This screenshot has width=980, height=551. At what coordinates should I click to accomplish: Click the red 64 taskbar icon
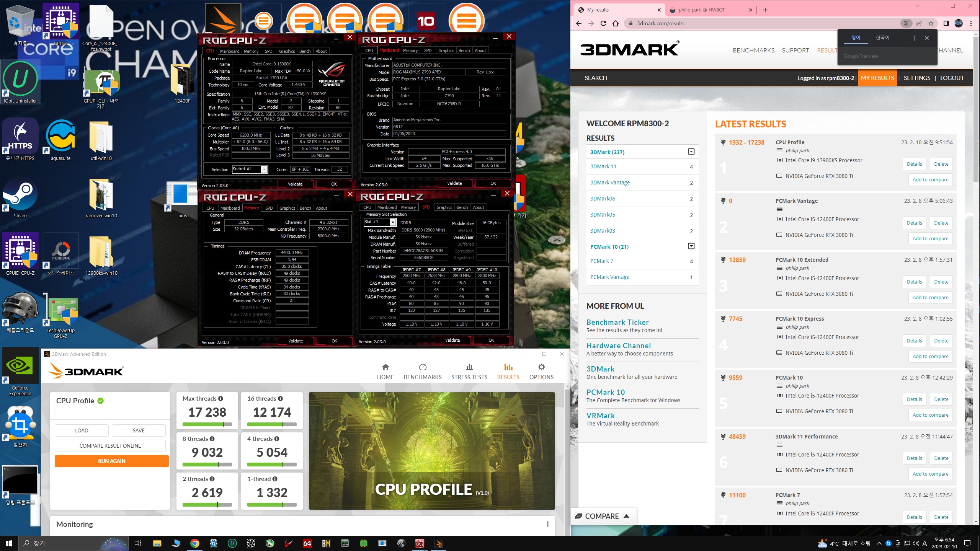click(307, 543)
